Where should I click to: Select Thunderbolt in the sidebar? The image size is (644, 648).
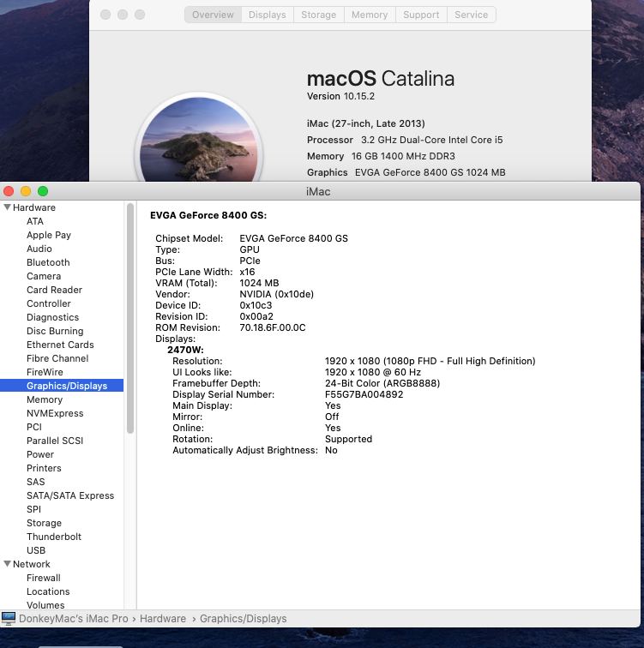[x=54, y=537]
